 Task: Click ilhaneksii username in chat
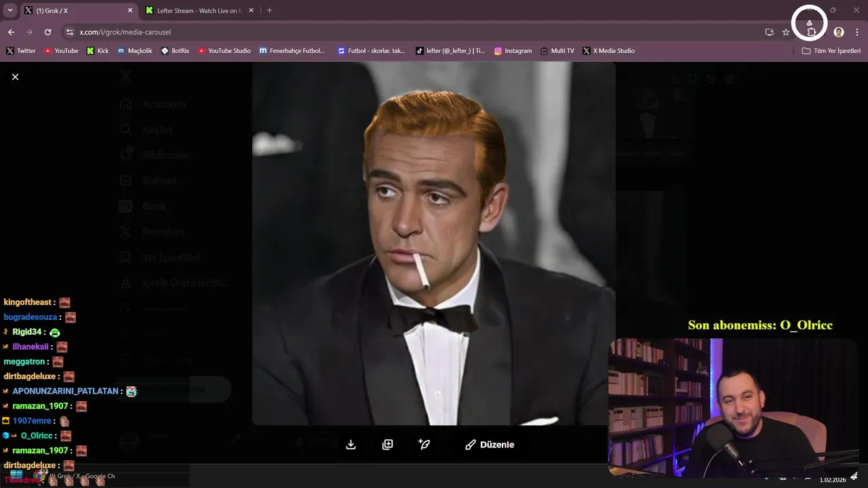click(x=31, y=347)
